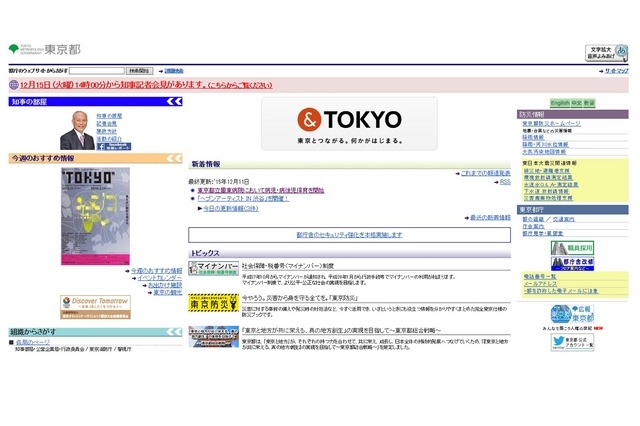Open the 施政方針 link
The image size is (640, 426).
coord(107,131)
